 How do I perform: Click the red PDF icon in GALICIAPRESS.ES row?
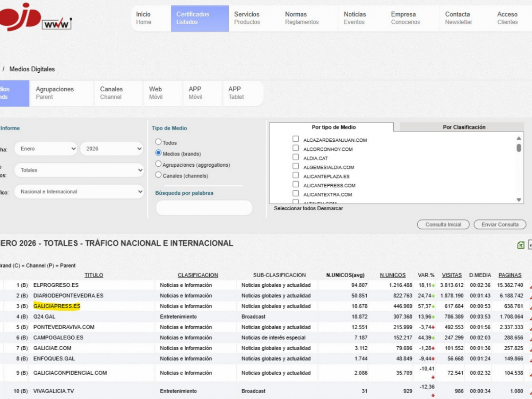[x=530, y=307]
